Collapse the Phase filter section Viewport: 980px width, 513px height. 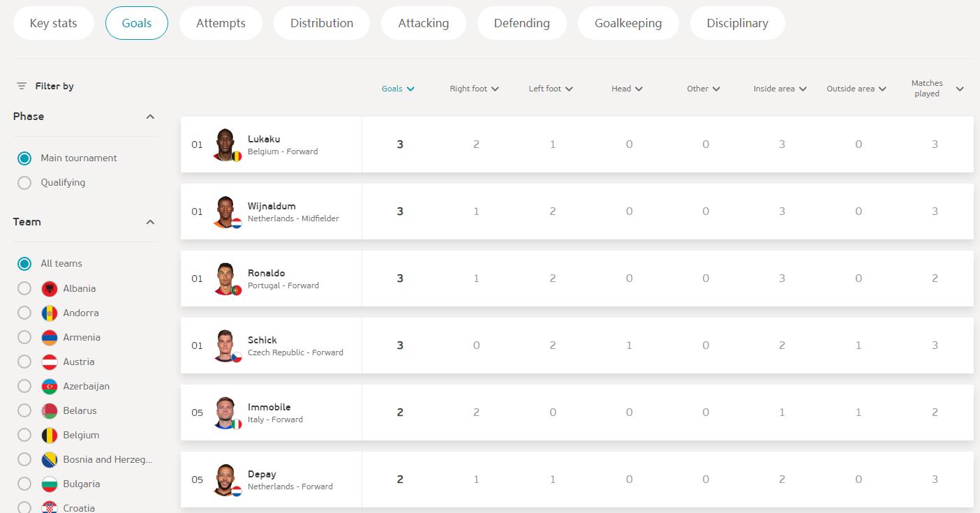point(150,117)
